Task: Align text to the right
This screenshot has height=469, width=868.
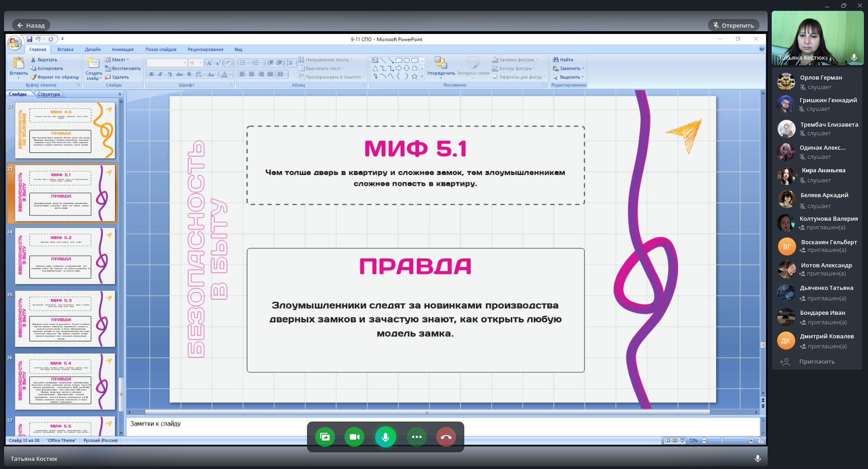Action: click(261, 74)
